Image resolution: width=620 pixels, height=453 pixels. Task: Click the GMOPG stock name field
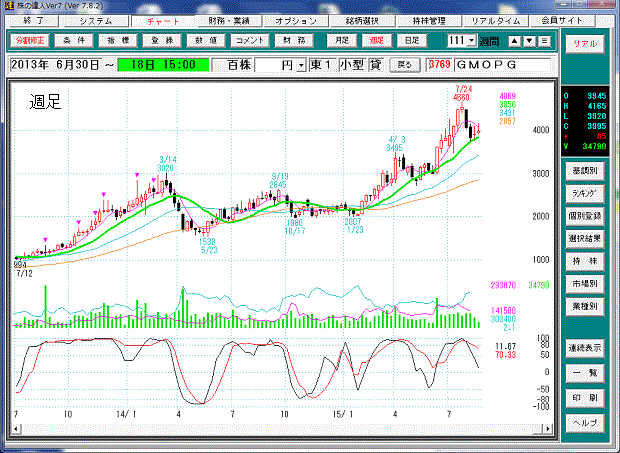[x=503, y=65]
